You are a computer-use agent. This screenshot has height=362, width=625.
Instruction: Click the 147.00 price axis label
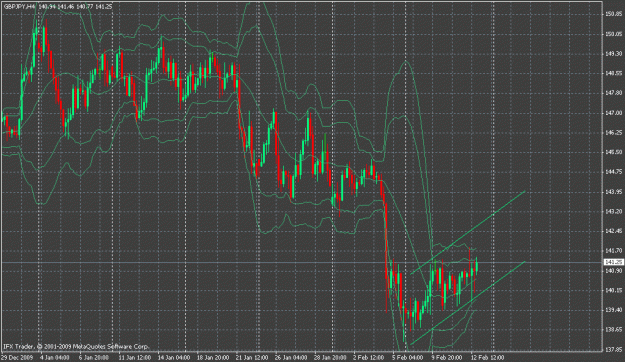coord(613,113)
